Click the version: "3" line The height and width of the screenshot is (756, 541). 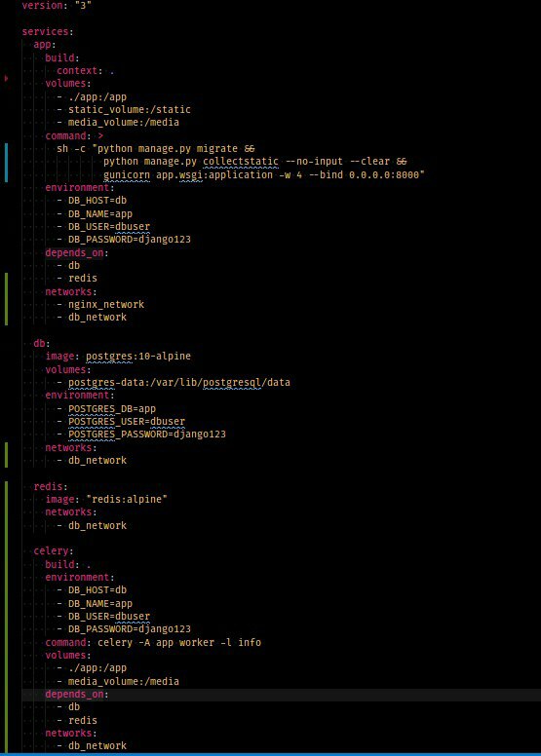(57, 6)
